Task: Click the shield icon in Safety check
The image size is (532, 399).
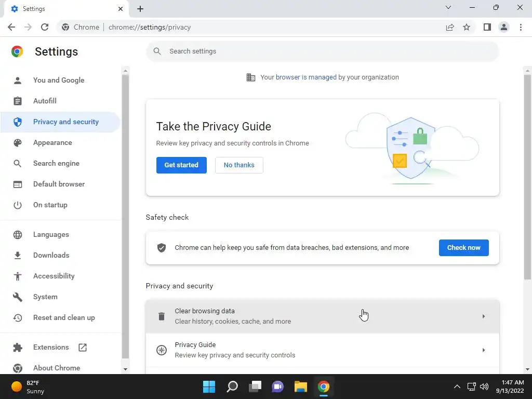Action: pos(162,248)
